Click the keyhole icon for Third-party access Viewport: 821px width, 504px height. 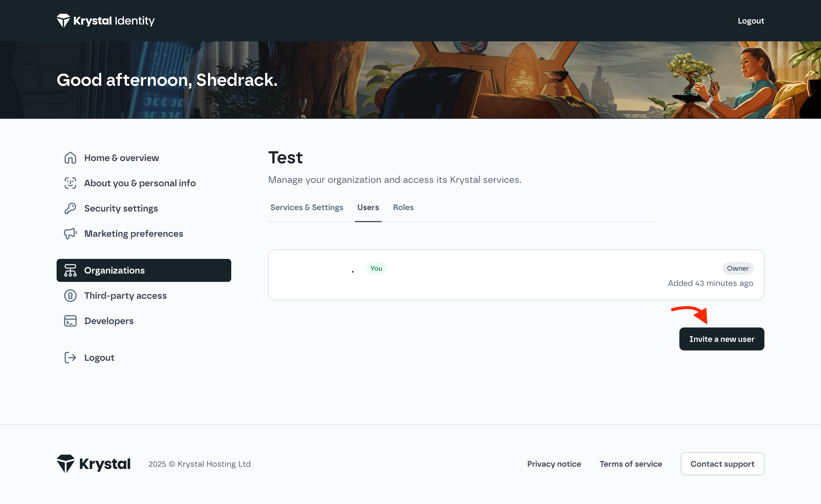tap(70, 296)
